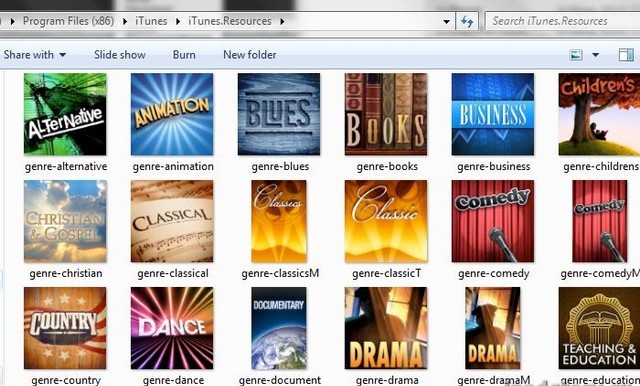640x386 pixels.
Task: Click the Burn toolbar button
Action: [184, 55]
